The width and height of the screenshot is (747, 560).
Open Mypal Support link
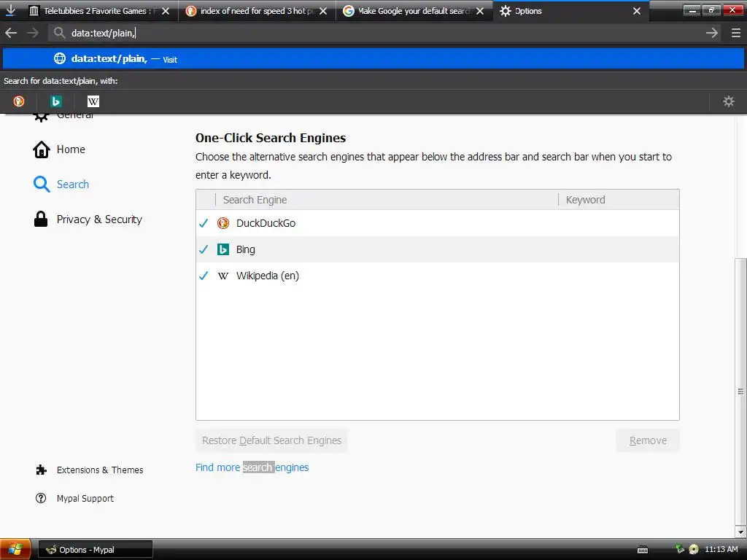[x=85, y=498]
